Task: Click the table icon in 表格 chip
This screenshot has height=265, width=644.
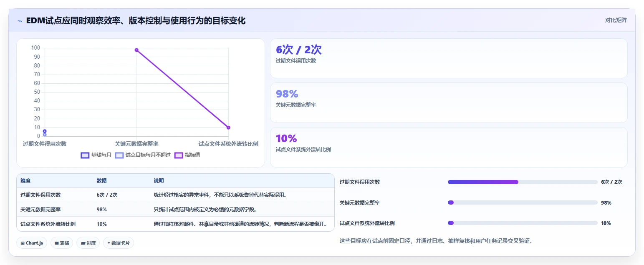Action: 56,243
